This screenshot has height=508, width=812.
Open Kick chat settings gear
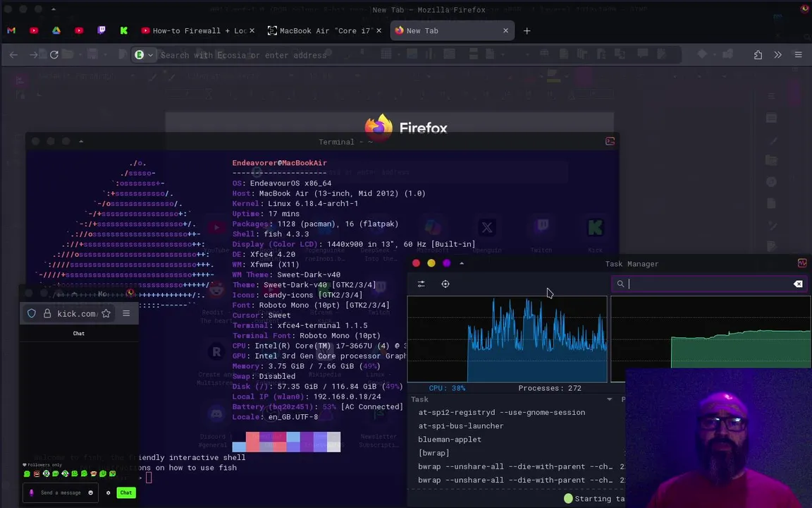[109, 492]
